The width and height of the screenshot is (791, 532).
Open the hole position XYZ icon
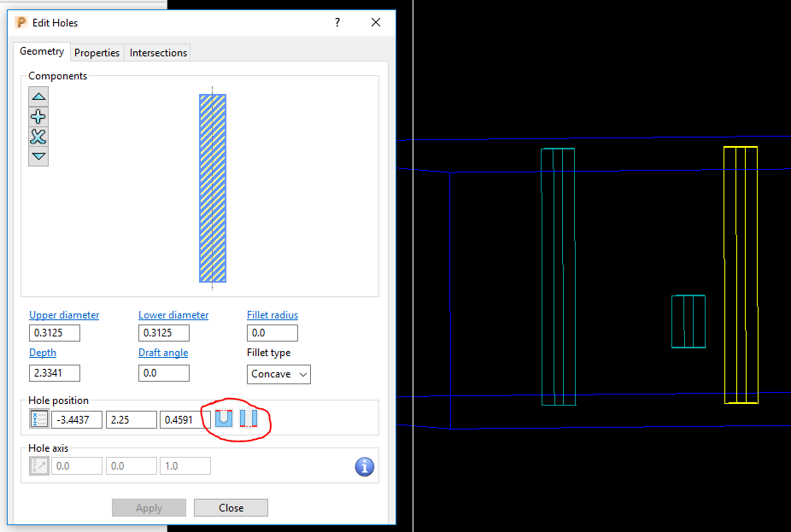click(38, 419)
